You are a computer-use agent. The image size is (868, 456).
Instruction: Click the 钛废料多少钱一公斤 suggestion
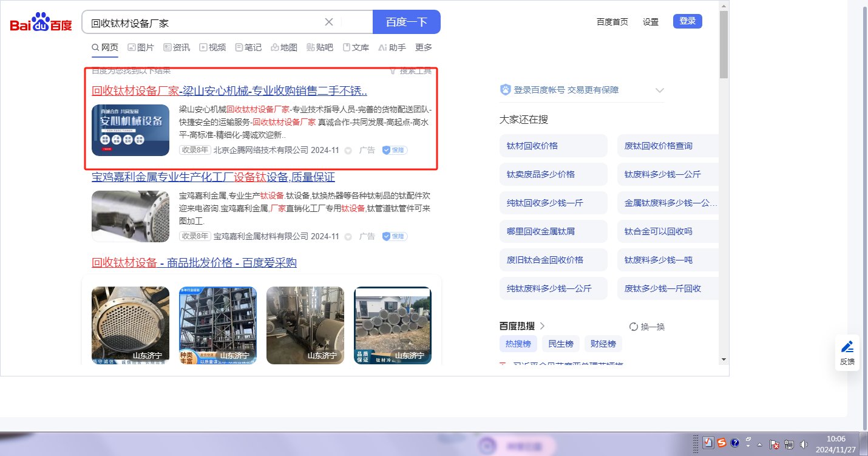tap(668, 174)
